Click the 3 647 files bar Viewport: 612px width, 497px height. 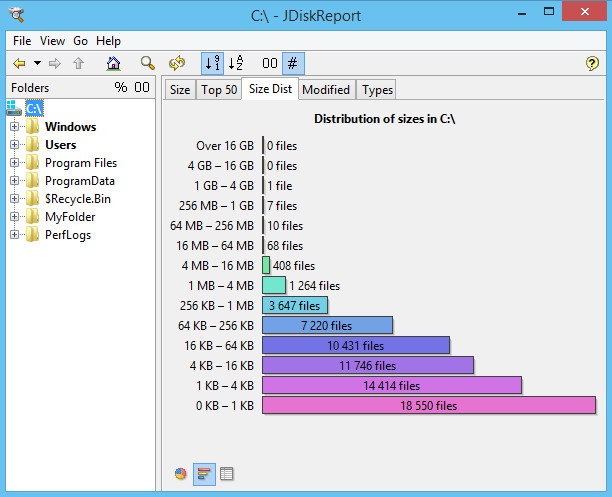pyautogui.click(x=295, y=305)
